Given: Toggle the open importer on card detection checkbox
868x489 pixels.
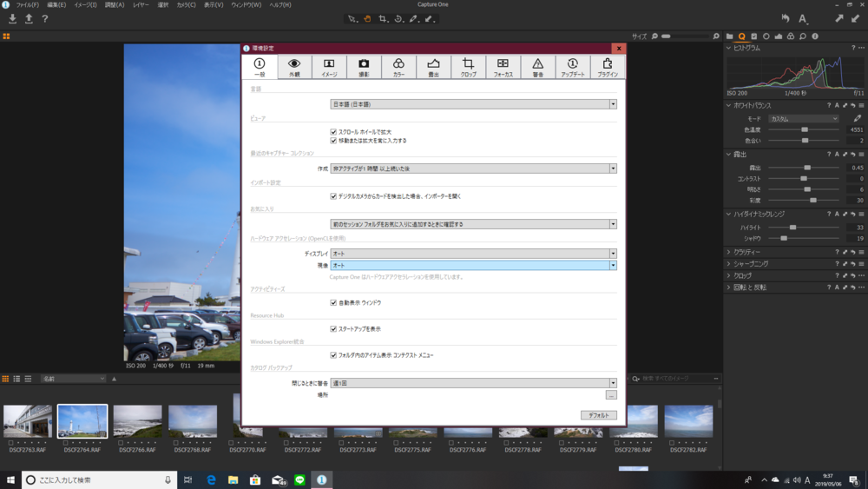Looking at the screenshot, I should (333, 196).
